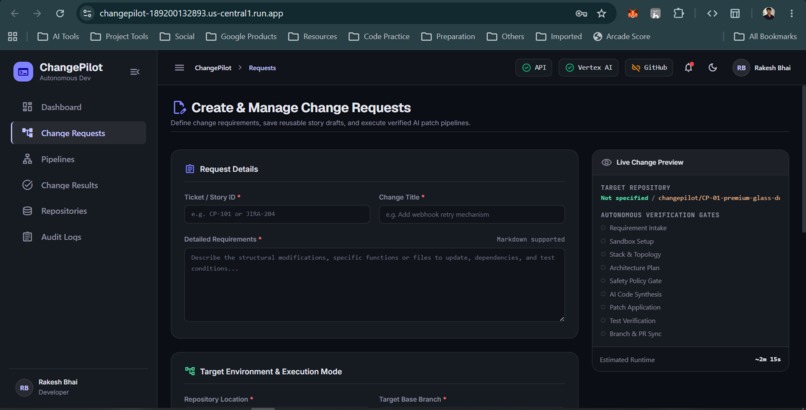Click the Change Title input field
The width and height of the screenshot is (806, 410).
[x=471, y=214]
